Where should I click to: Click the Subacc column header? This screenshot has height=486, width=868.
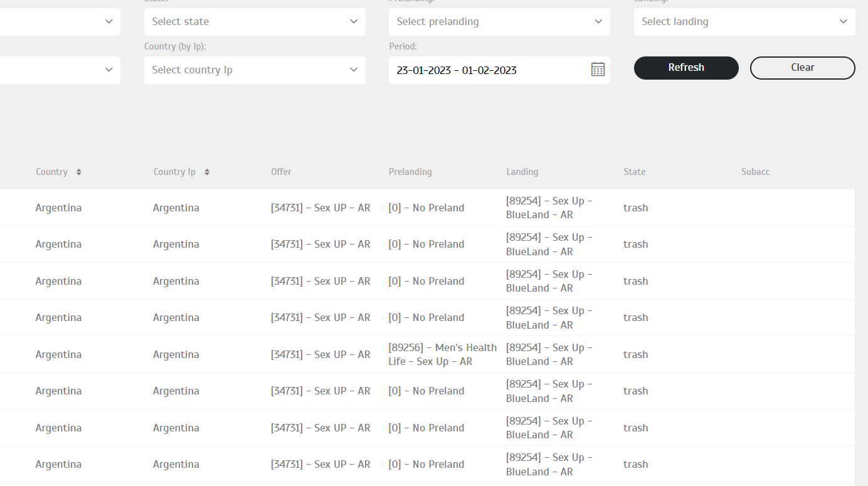755,172
